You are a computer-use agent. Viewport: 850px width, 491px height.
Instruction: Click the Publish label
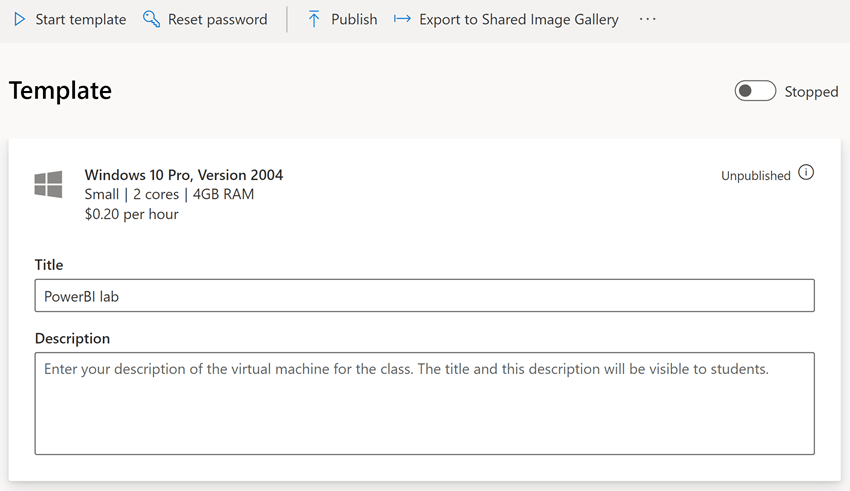354,20
